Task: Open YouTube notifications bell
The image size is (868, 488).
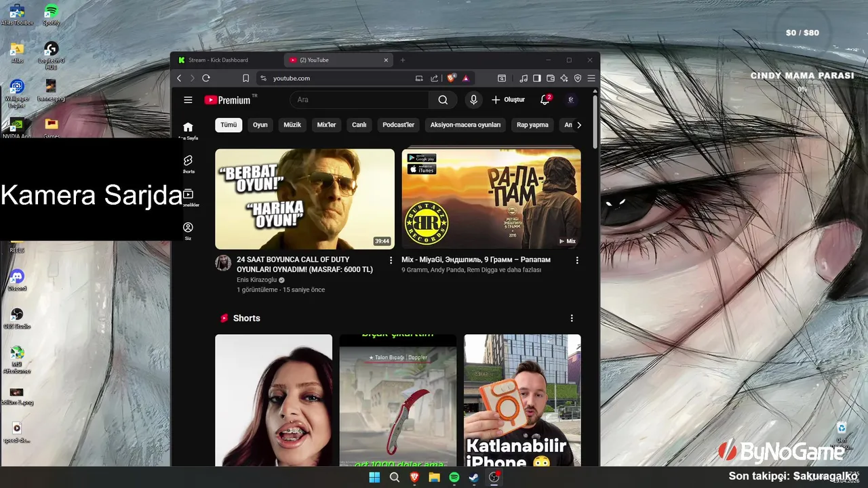Action: (545, 100)
